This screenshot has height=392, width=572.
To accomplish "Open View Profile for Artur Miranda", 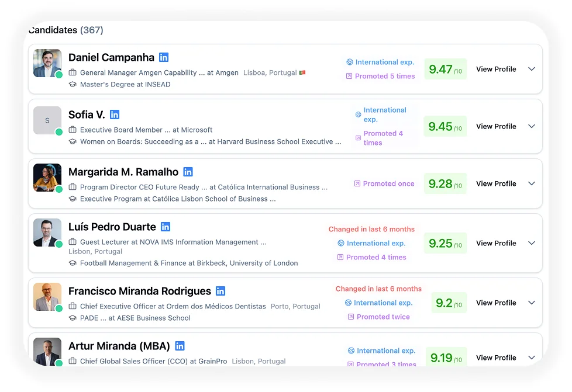I will [496, 358].
